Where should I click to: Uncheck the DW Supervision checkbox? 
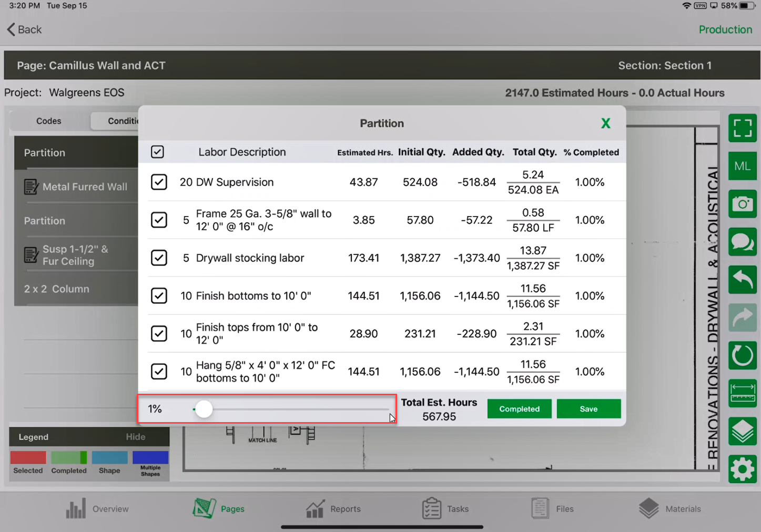click(159, 182)
